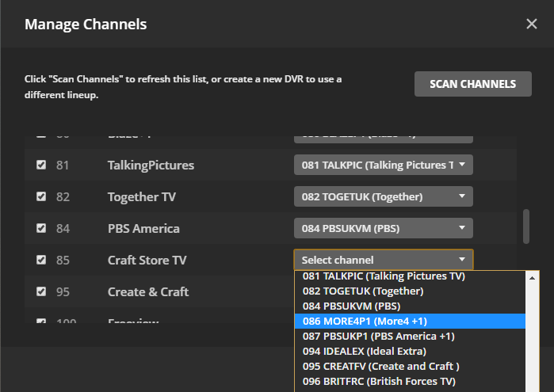The width and height of the screenshot is (554, 392).
Task: Uncheck channel 82 Together TV checkbox
Action: pos(41,196)
